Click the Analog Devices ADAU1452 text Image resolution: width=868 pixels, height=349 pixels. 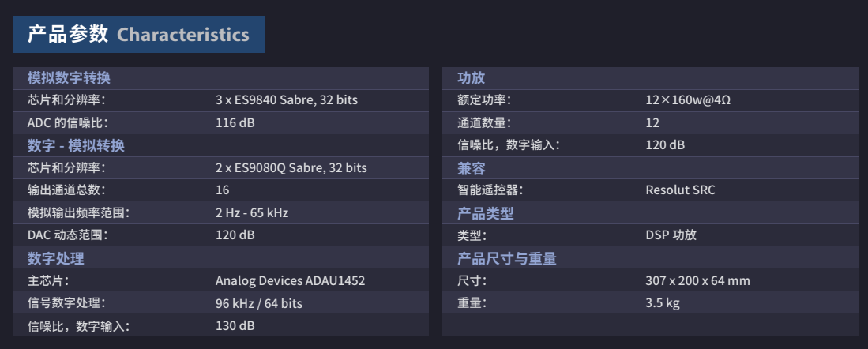[x=290, y=281]
